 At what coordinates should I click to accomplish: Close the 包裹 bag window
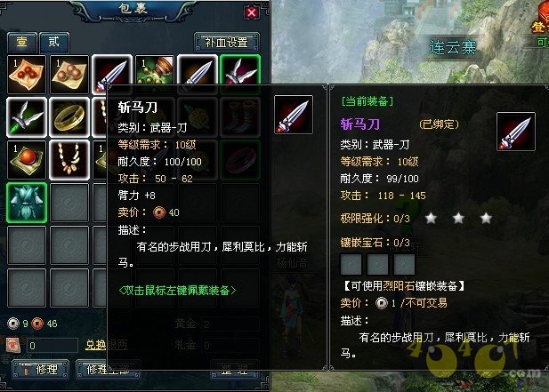point(251,13)
